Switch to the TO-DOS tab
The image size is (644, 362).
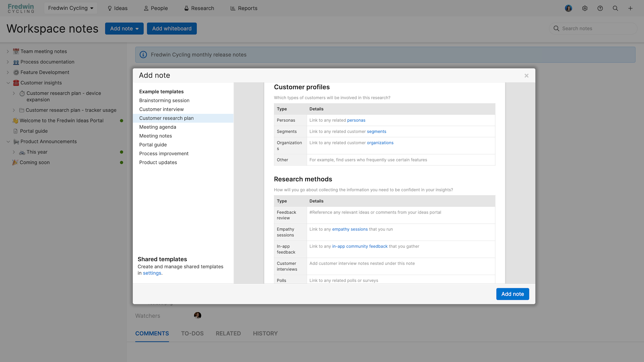click(192, 333)
